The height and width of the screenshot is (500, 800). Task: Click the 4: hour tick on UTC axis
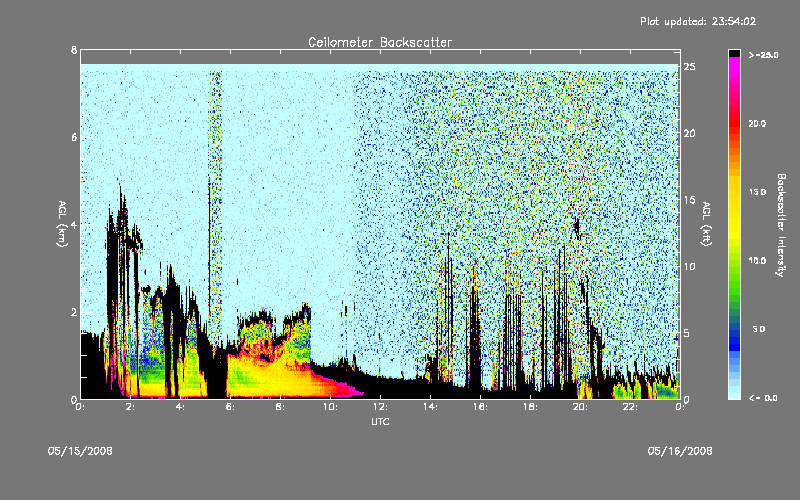[x=180, y=407]
